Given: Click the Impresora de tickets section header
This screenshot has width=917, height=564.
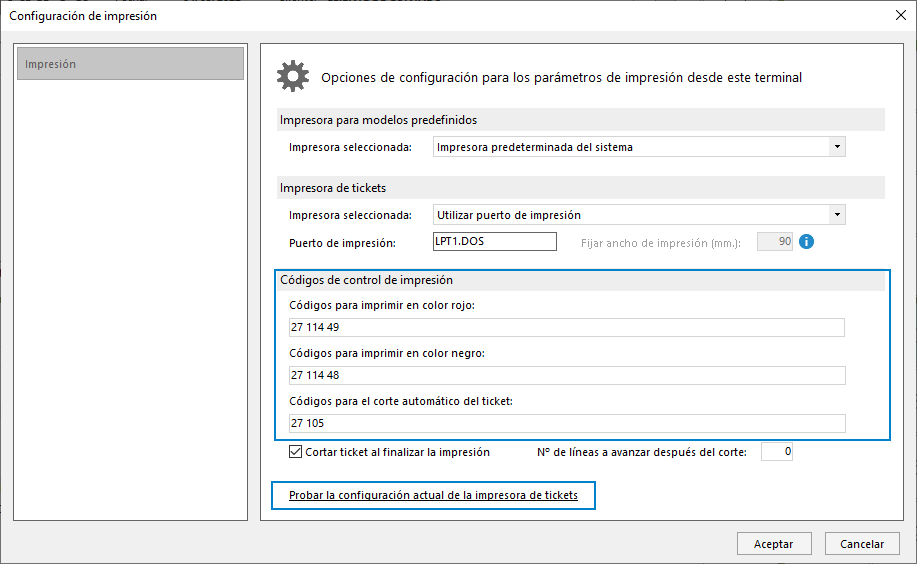Looking at the screenshot, I should tap(333, 188).
